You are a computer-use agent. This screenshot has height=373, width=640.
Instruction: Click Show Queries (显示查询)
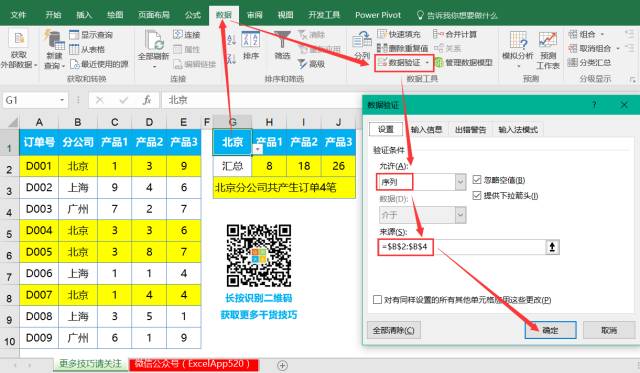(x=91, y=35)
